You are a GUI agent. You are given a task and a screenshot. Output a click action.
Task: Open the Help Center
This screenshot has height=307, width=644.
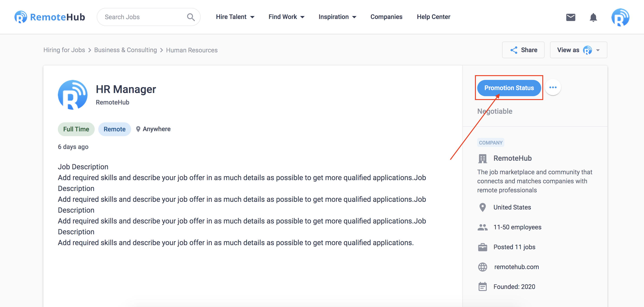[433, 17]
